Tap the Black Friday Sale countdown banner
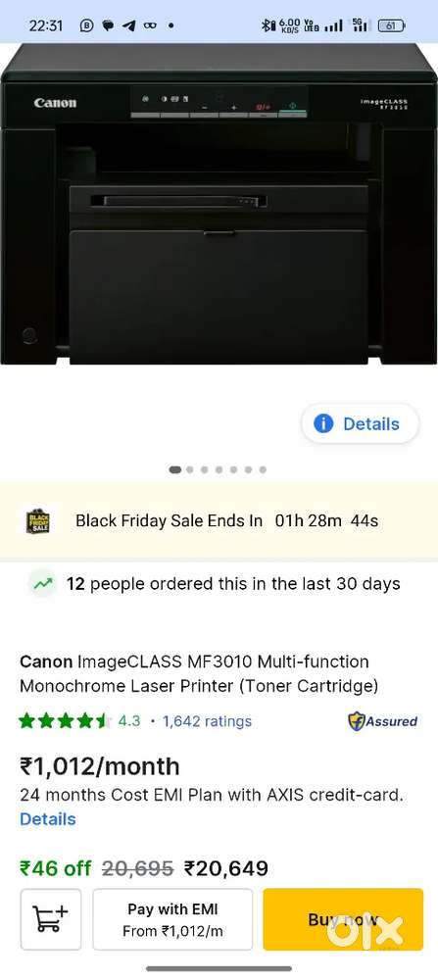438x980 pixels. click(219, 520)
